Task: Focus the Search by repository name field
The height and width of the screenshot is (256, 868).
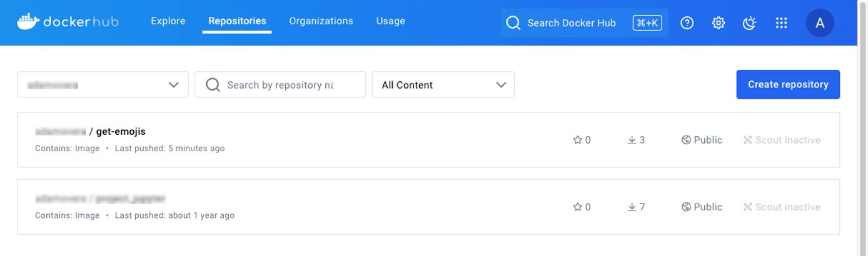Action: 280,85
